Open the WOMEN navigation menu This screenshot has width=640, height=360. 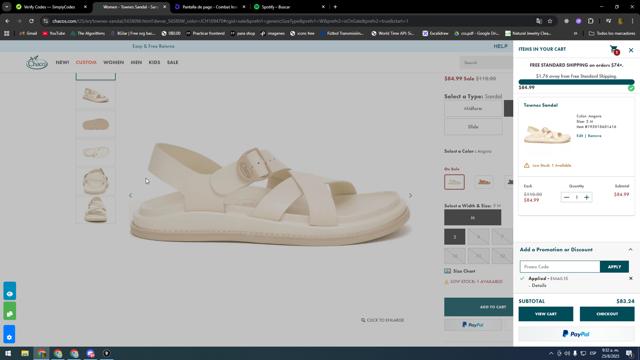113,62
